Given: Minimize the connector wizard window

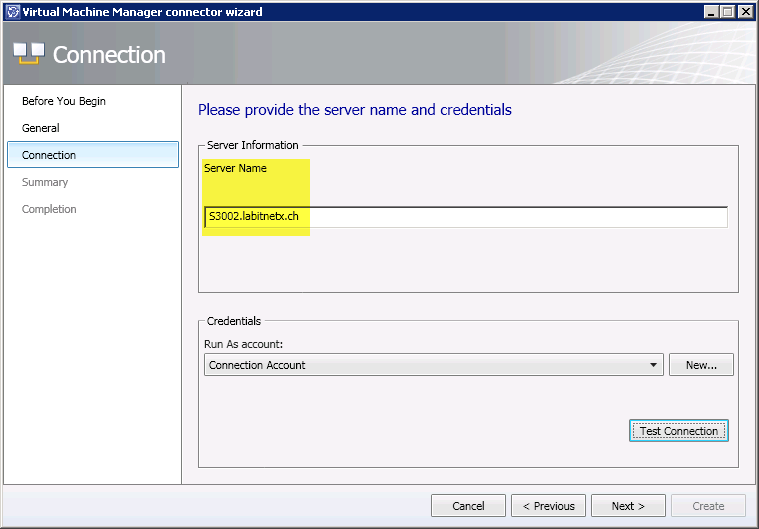Looking at the screenshot, I should click(711, 12).
